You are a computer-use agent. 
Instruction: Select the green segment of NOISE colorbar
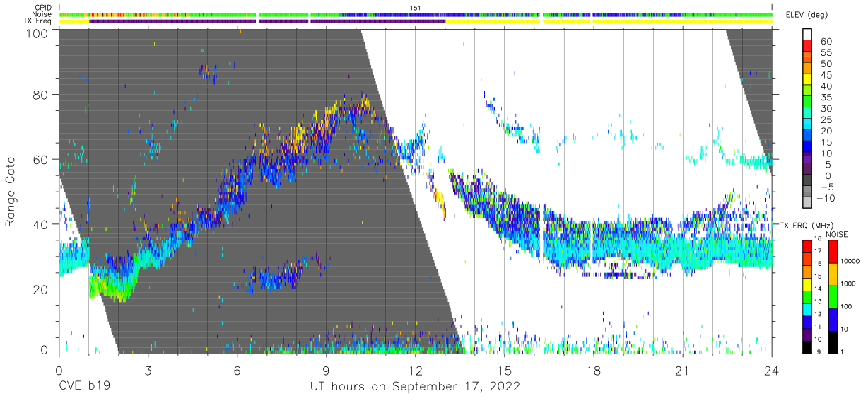click(x=833, y=296)
